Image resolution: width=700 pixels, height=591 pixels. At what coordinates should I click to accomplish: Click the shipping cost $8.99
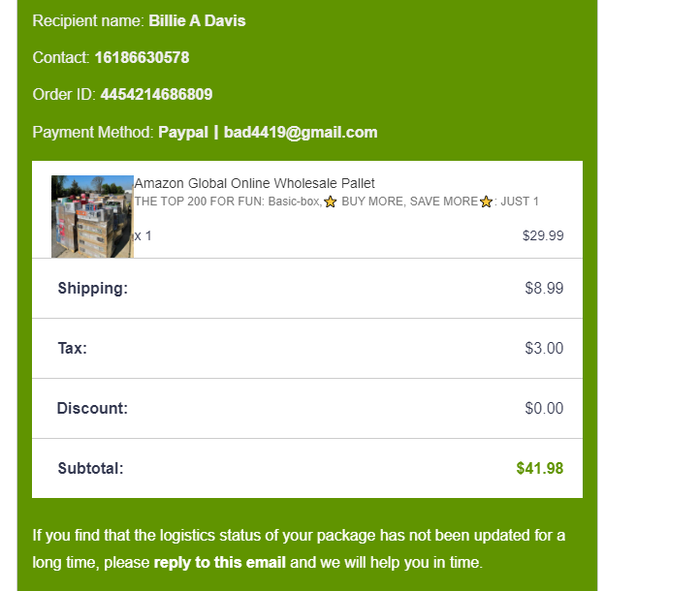544,288
